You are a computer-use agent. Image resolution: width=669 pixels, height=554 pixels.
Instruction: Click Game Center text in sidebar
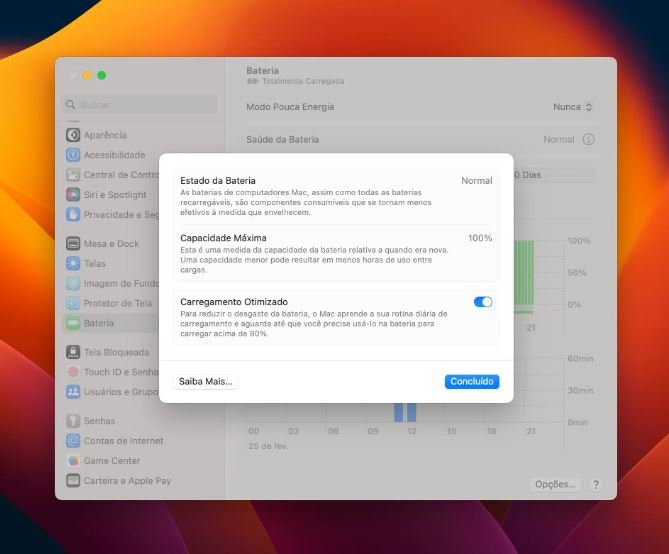(x=112, y=461)
